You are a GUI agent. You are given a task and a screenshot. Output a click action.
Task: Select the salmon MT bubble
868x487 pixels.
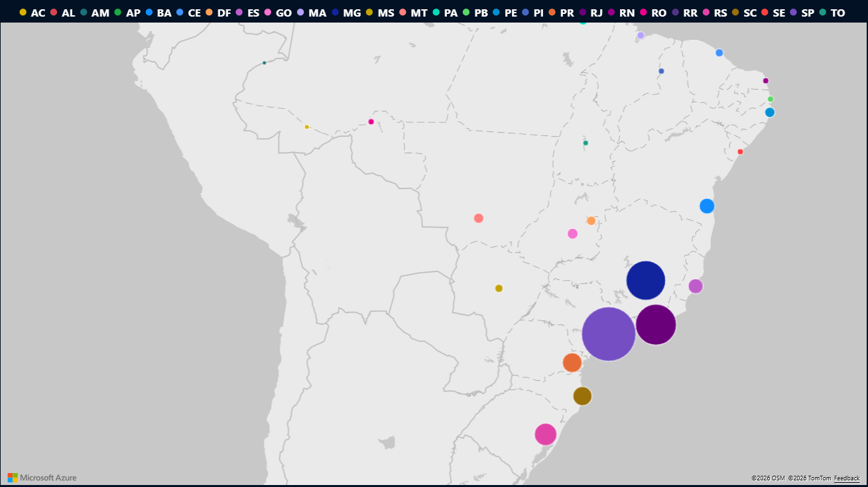pos(478,218)
